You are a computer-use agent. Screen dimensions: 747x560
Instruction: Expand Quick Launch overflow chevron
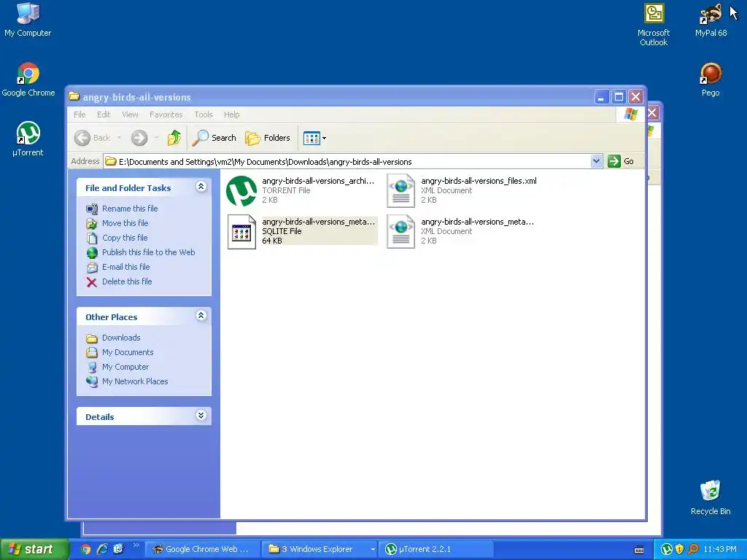136,545
